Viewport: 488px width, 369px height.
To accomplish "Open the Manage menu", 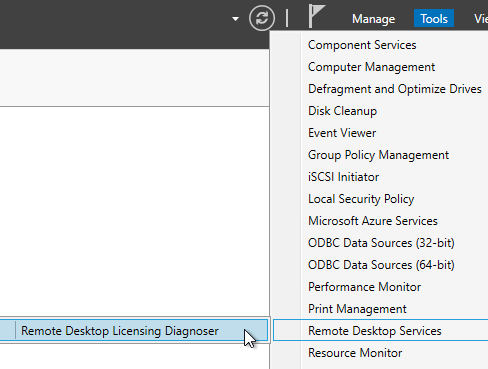I will pyautogui.click(x=373, y=19).
